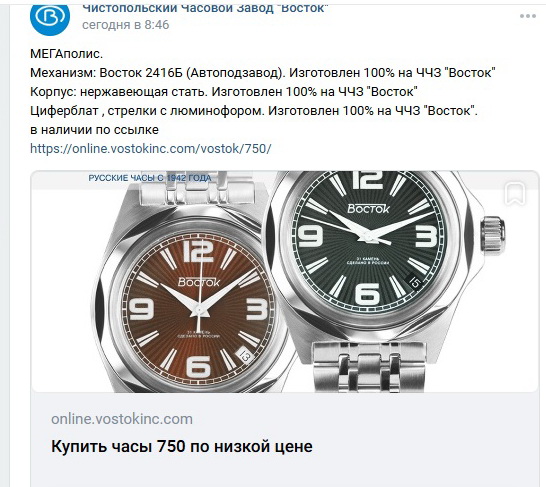Click the date window showing 13 on brown watch
546x487 pixels.
(245, 355)
